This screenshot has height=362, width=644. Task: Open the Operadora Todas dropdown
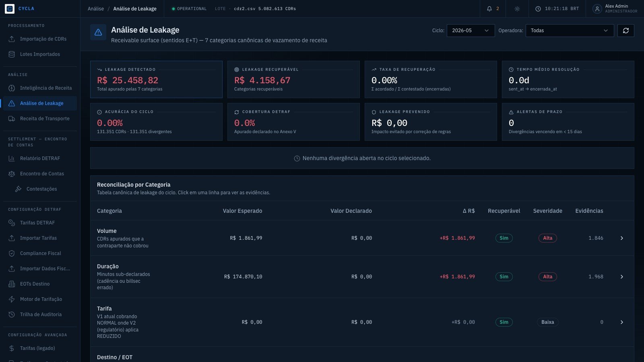tap(570, 31)
